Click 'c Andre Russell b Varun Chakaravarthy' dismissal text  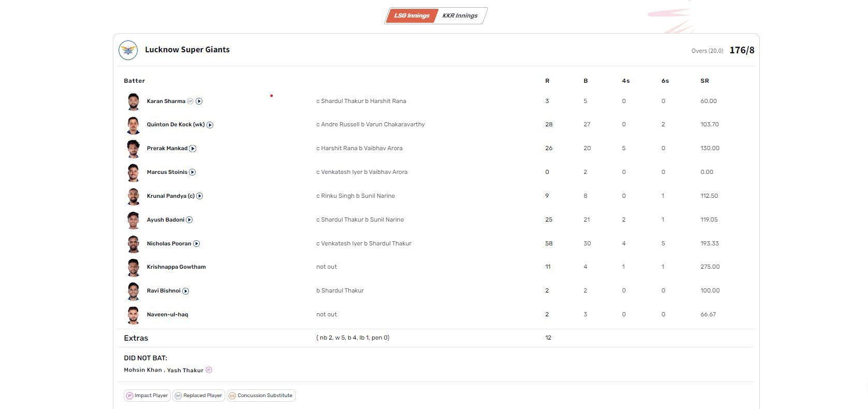coord(371,125)
